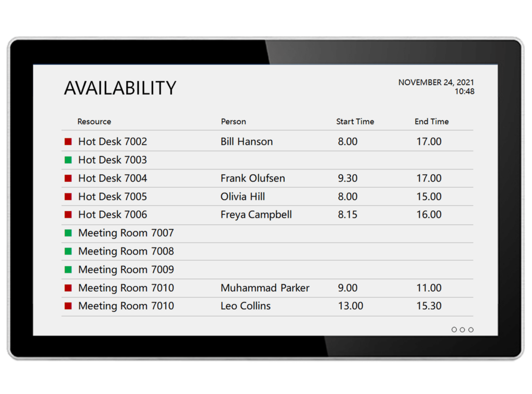Viewport: 532px width, 394px height.
Task: Click the green status indicator for Meeting Room 7008
Action: point(68,252)
